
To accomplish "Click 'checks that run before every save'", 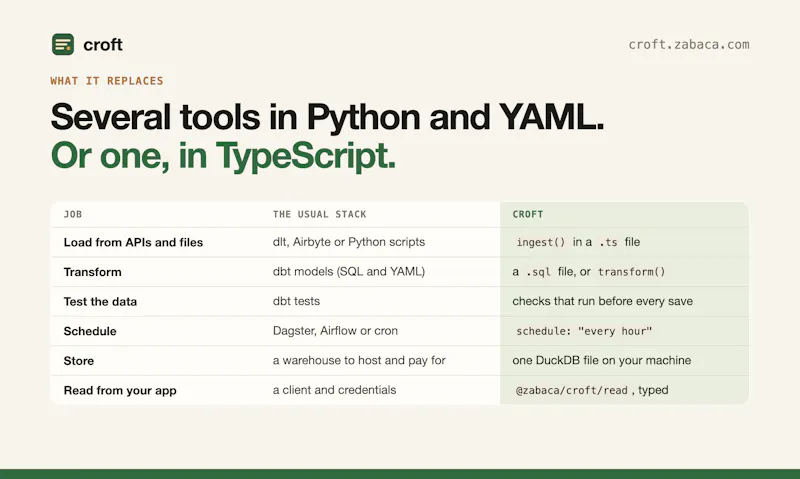I will (603, 301).
